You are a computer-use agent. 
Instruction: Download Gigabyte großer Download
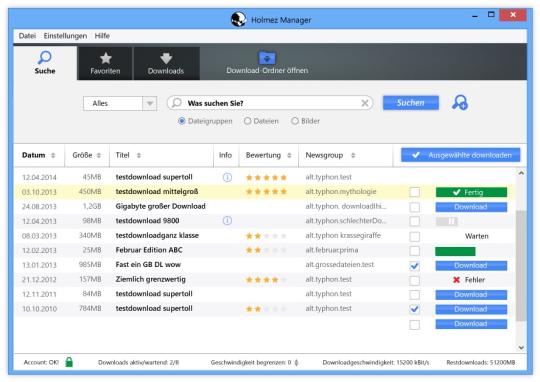point(471,207)
